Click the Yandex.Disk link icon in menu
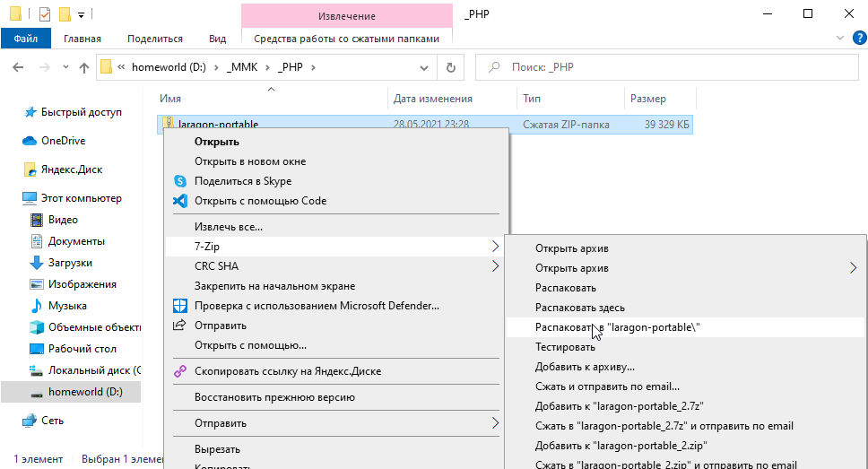Image resolution: width=868 pixels, height=469 pixels. click(x=178, y=370)
